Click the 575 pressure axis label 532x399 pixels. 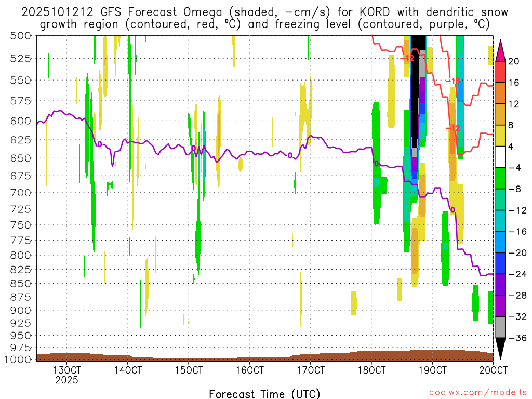click(x=20, y=101)
